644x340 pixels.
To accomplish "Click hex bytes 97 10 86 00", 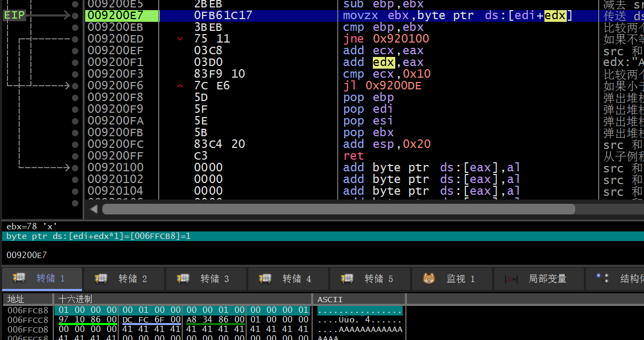I will pyautogui.click(x=87, y=320).
